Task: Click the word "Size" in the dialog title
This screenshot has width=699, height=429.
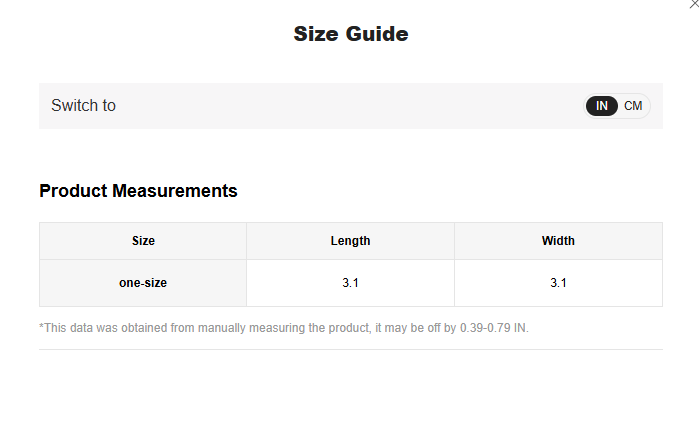Action: pyautogui.click(x=315, y=34)
